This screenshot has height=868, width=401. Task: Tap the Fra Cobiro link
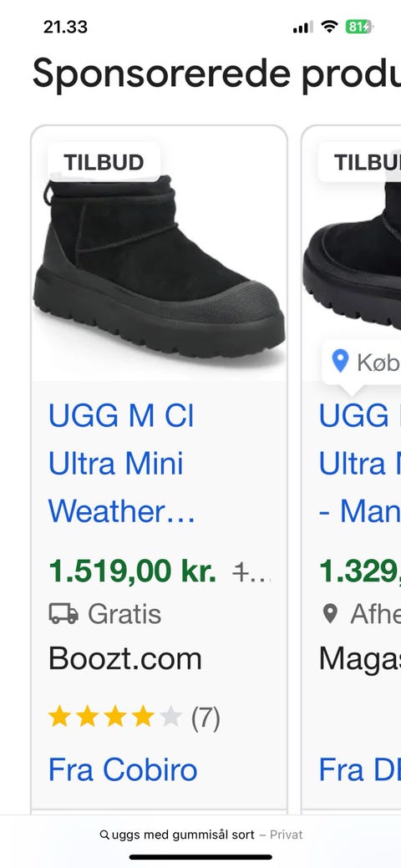click(123, 769)
